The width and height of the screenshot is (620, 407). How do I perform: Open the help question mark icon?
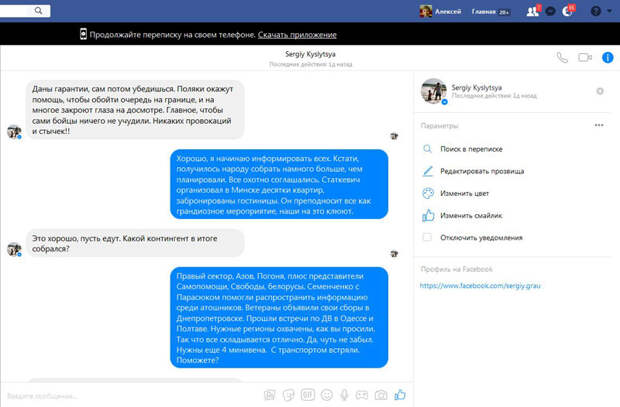point(596,11)
